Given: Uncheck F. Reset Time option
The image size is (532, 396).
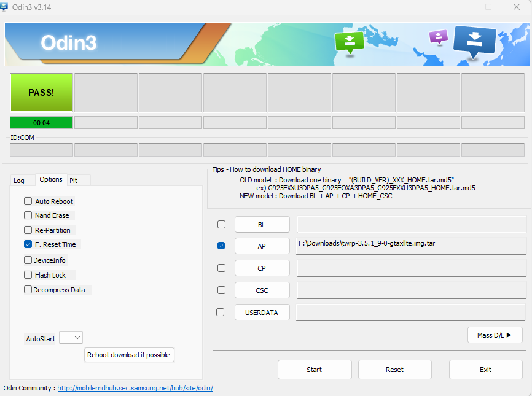Looking at the screenshot, I should click(28, 244).
